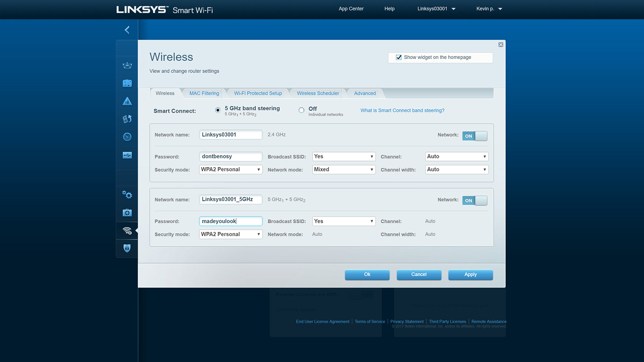This screenshot has height=362, width=644.
Task: Toggle the 2.4 GHz Network ON switch
Action: coord(475,136)
